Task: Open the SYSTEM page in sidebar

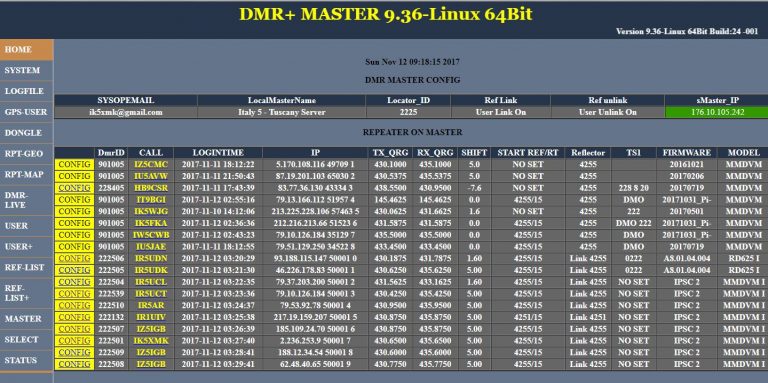Action: point(26,71)
